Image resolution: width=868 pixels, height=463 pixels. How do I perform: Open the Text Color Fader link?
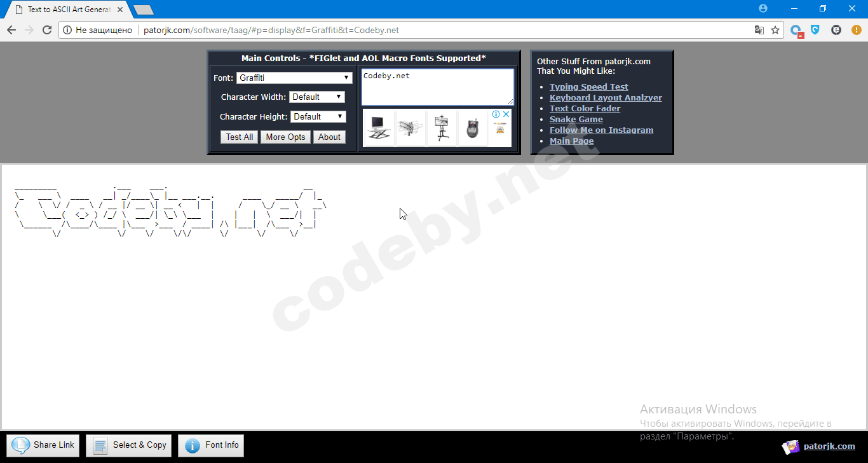tap(585, 108)
